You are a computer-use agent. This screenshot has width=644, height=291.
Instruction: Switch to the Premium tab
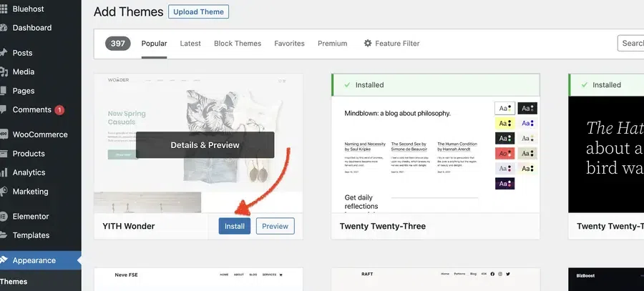tap(332, 44)
